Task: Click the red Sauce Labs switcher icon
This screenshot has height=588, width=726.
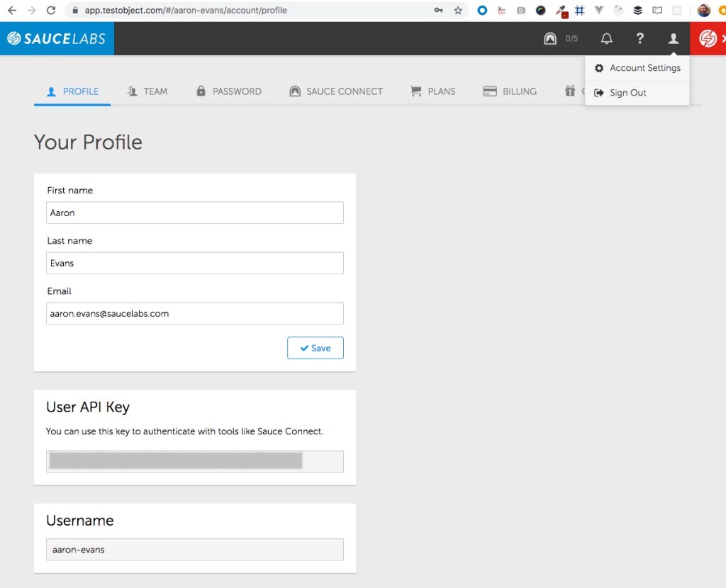Action: [708, 39]
